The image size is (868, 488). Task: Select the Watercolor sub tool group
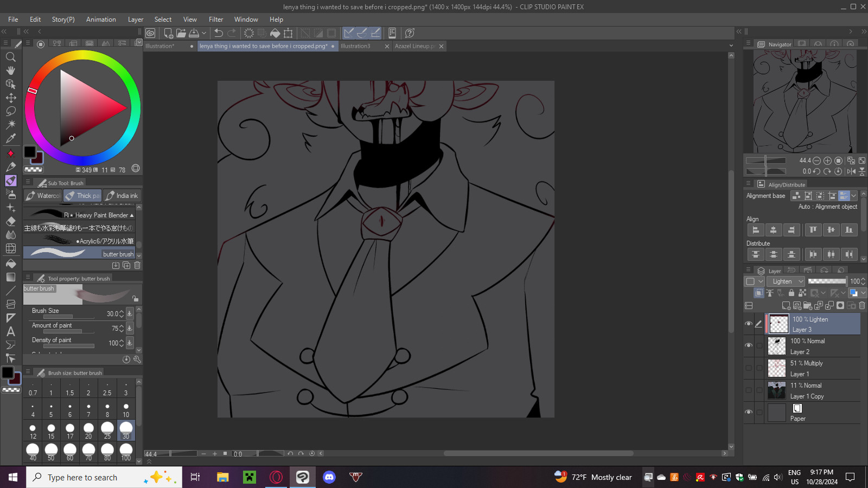(x=43, y=196)
